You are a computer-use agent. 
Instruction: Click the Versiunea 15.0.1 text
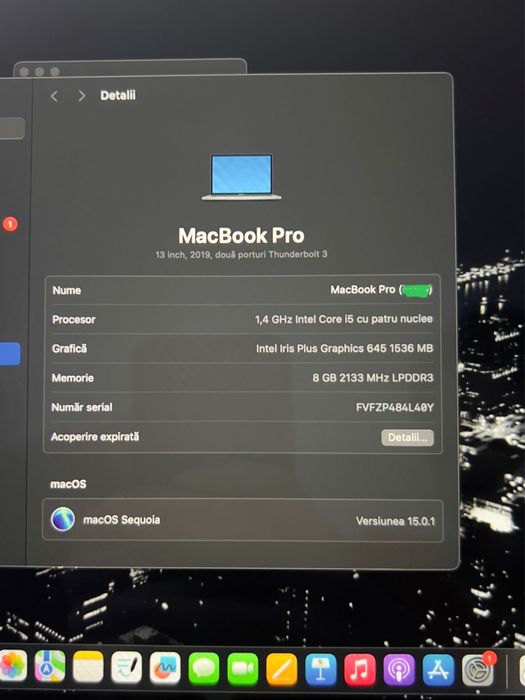pyautogui.click(x=395, y=521)
